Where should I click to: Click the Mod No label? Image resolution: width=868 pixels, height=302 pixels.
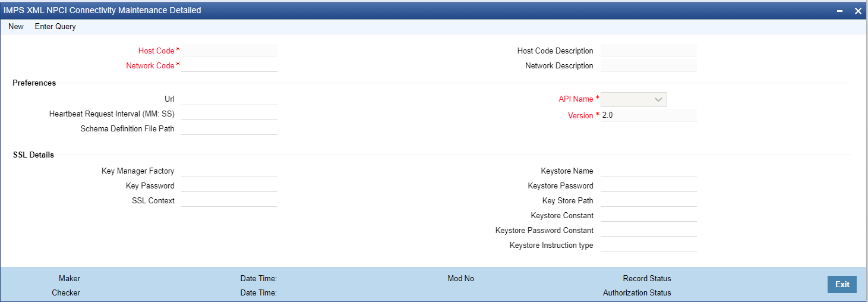pos(461,278)
